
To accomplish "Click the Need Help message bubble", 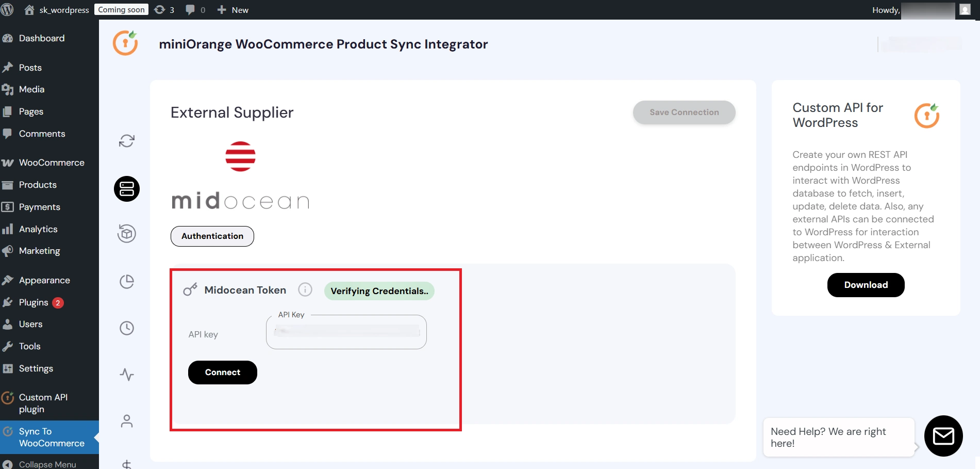I will pos(839,438).
